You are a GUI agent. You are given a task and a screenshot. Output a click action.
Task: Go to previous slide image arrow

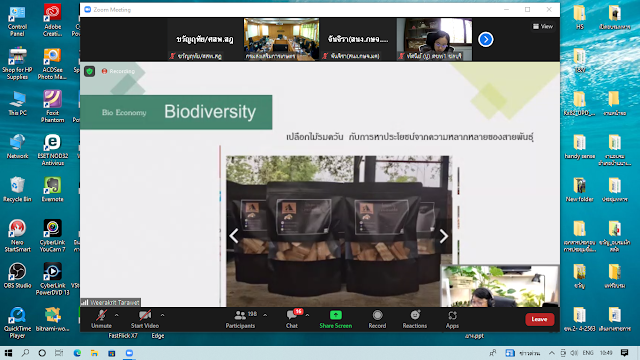click(x=234, y=236)
